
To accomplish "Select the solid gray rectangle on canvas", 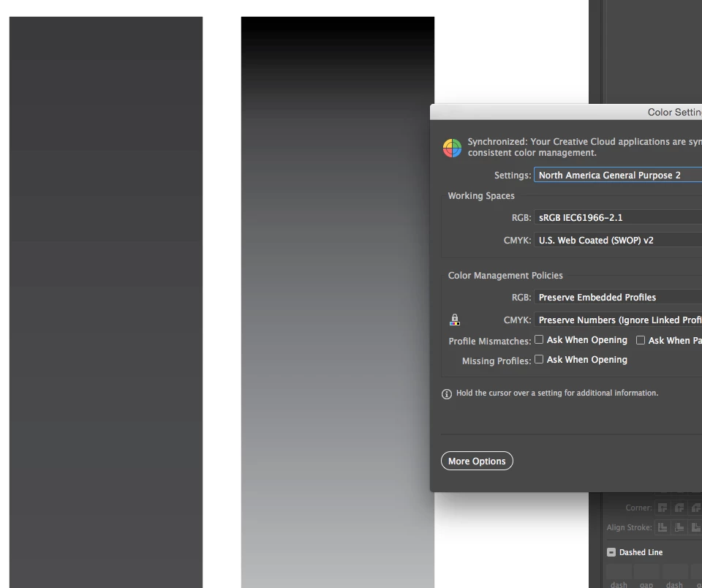I will click(105, 302).
